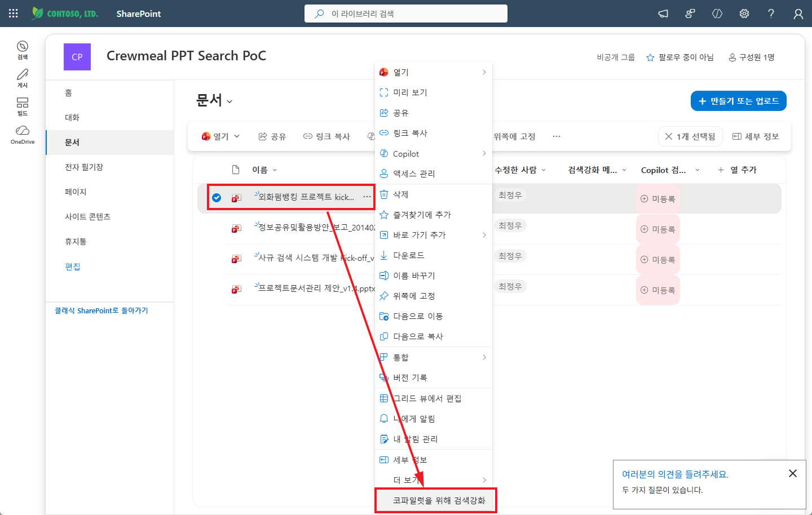This screenshot has width=812, height=515.
Task: Click 열 추가 column button
Action: click(737, 170)
